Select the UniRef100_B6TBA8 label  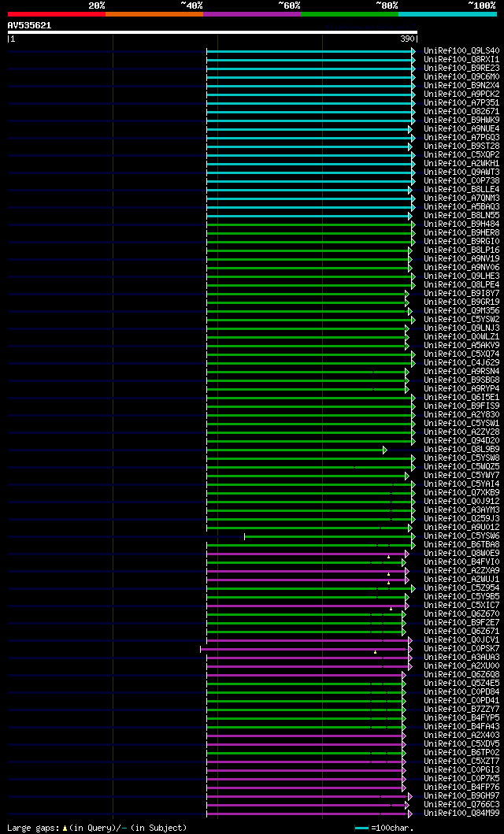pyautogui.click(x=462, y=545)
